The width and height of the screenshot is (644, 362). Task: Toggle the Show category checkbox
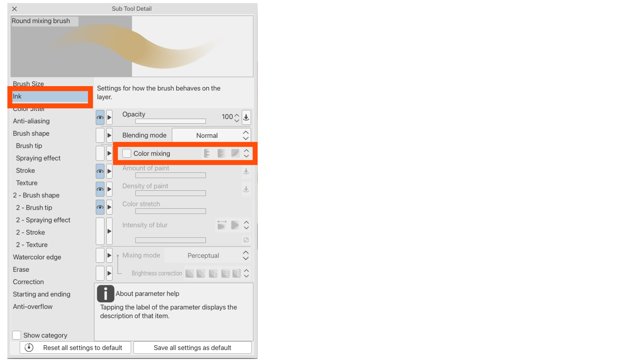click(x=16, y=335)
